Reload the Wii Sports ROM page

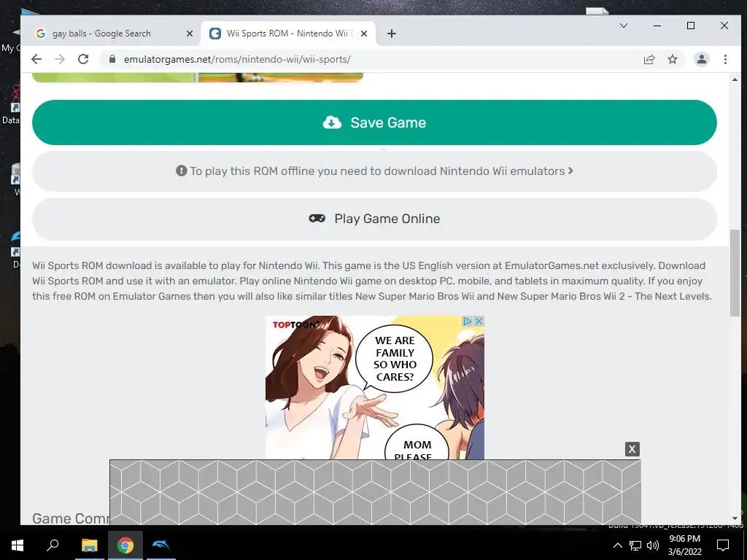(83, 59)
